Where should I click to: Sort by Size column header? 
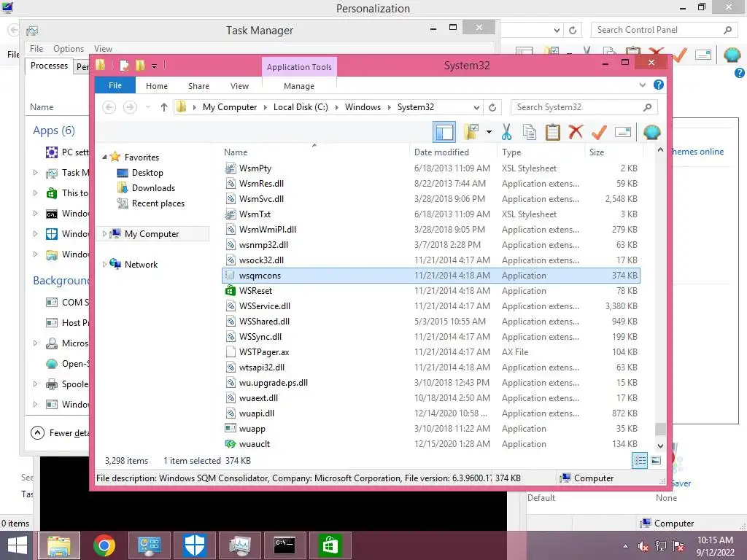pos(613,152)
